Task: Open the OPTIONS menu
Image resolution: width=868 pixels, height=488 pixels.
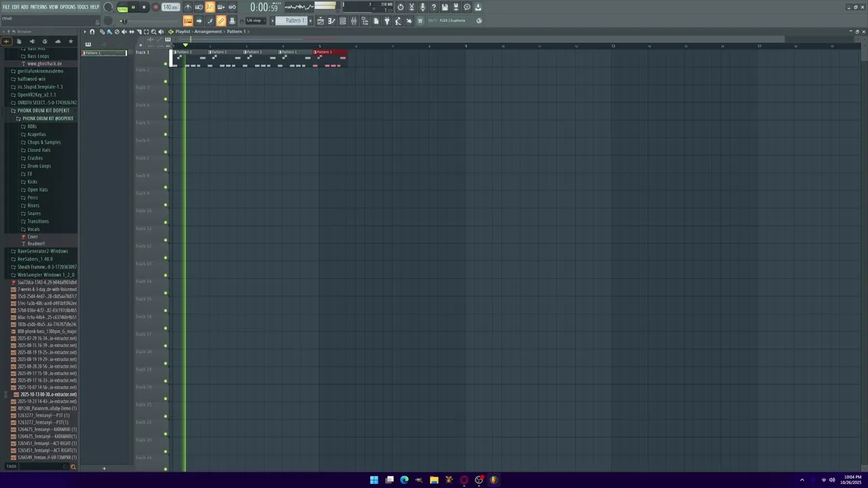Action: tap(68, 7)
